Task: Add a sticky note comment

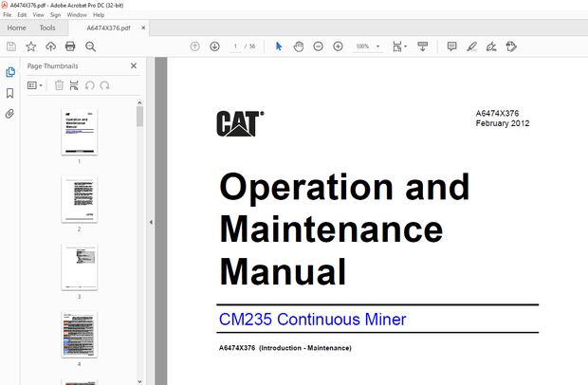Action: tap(451, 46)
